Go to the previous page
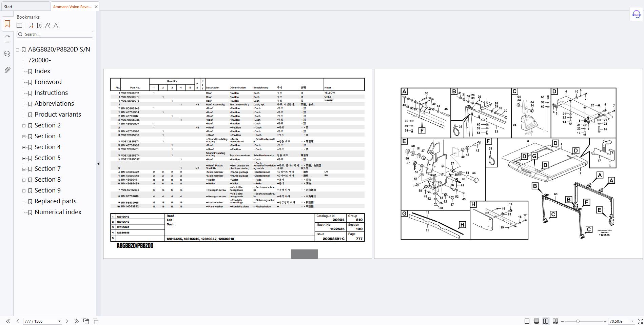This screenshot has height=325, width=644. click(x=18, y=321)
